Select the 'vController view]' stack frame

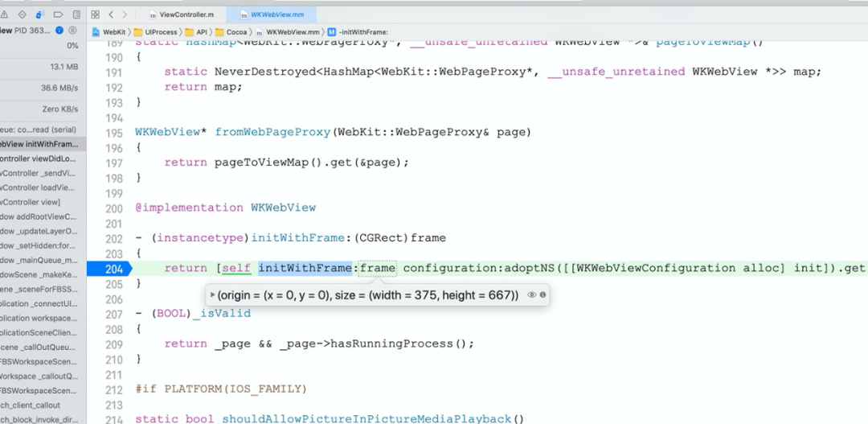[x=43, y=202]
